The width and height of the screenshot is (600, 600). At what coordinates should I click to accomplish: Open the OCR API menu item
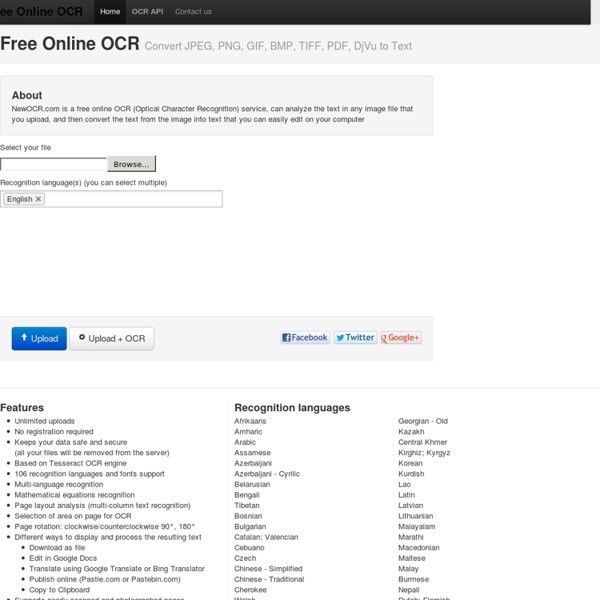click(x=148, y=12)
